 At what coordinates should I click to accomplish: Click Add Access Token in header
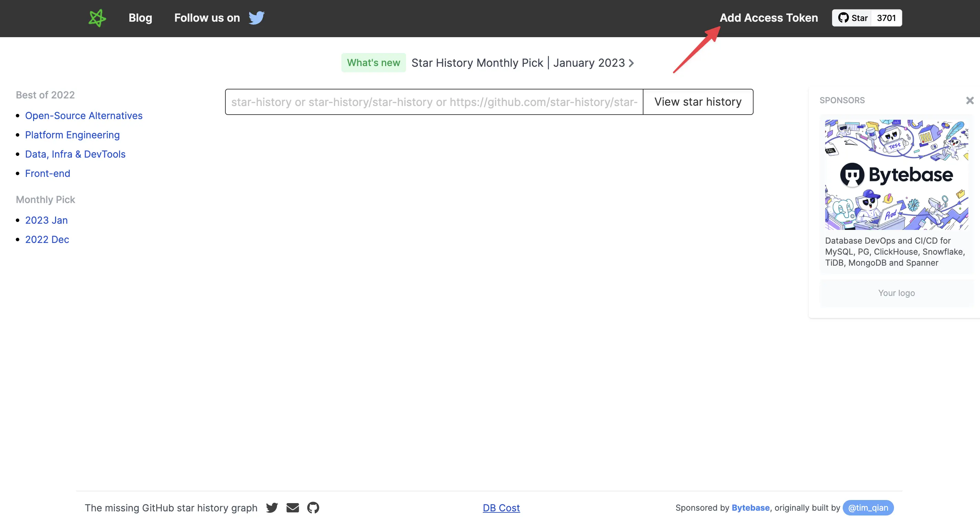[x=768, y=18]
